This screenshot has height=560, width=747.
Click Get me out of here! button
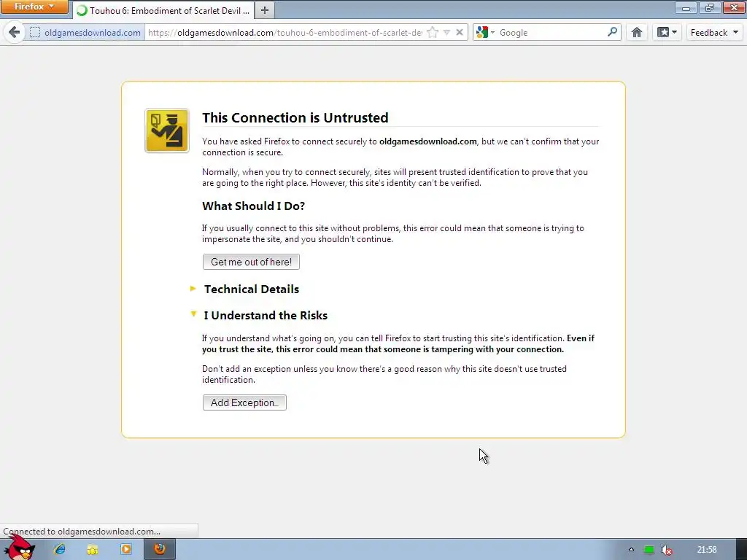[251, 262]
